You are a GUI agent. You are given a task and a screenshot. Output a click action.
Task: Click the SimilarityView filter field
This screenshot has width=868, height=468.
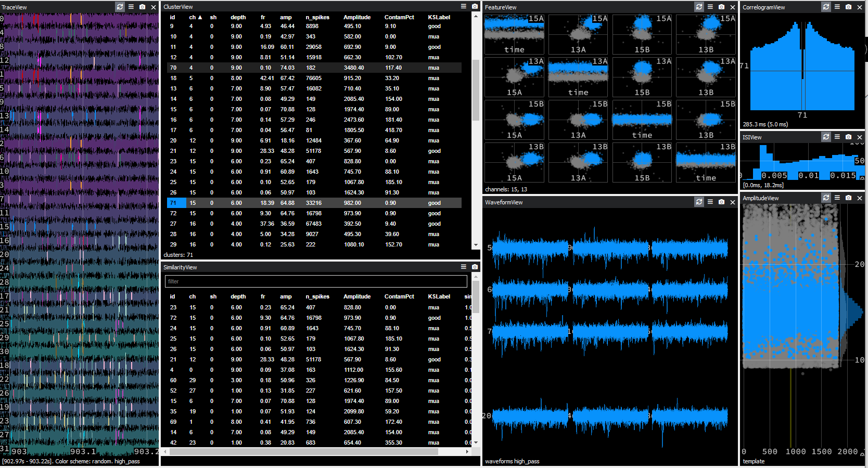point(315,281)
